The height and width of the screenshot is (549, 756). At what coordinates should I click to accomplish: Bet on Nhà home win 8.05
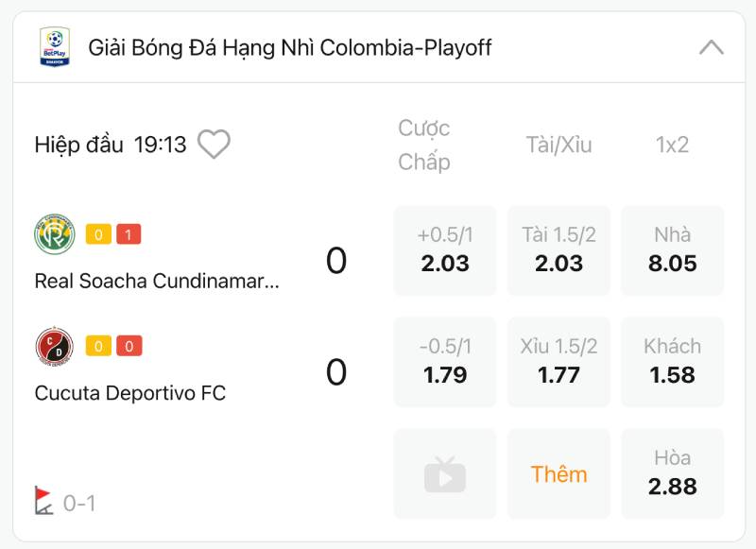(672, 250)
